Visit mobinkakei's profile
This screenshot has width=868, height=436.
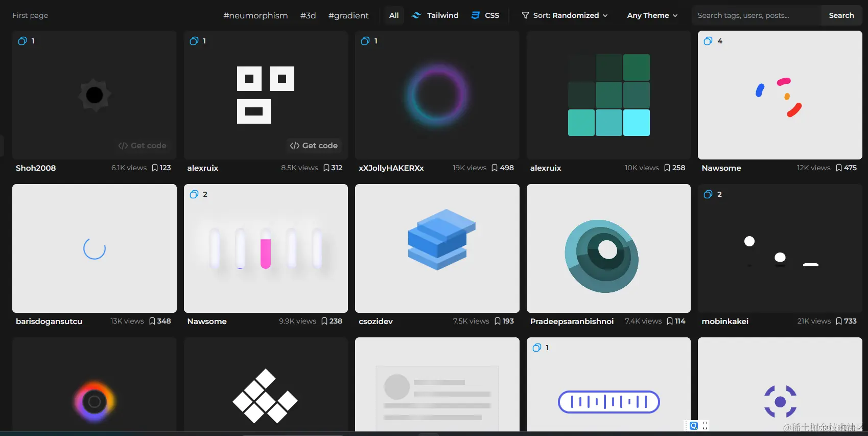pos(725,321)
